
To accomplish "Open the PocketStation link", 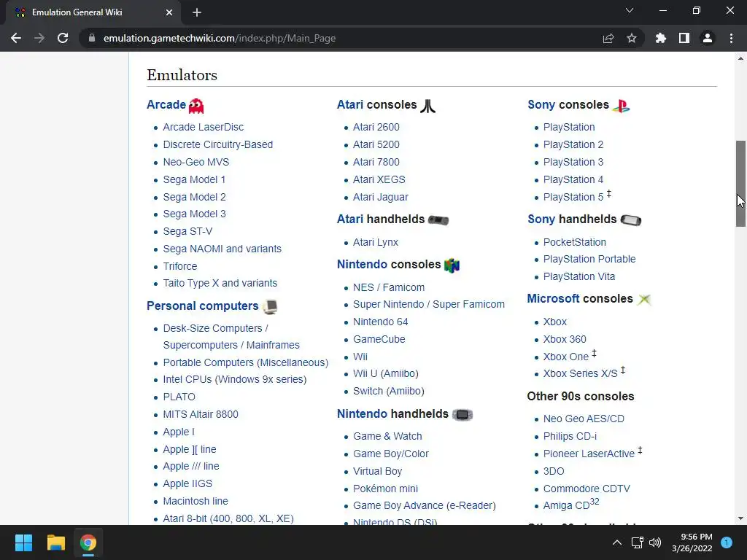I will coord(575,242).
